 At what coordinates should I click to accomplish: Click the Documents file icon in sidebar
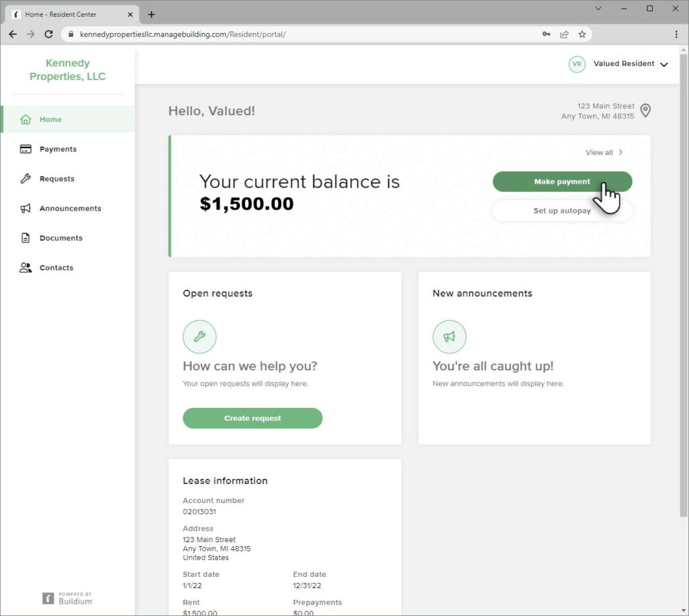point(26,238)
